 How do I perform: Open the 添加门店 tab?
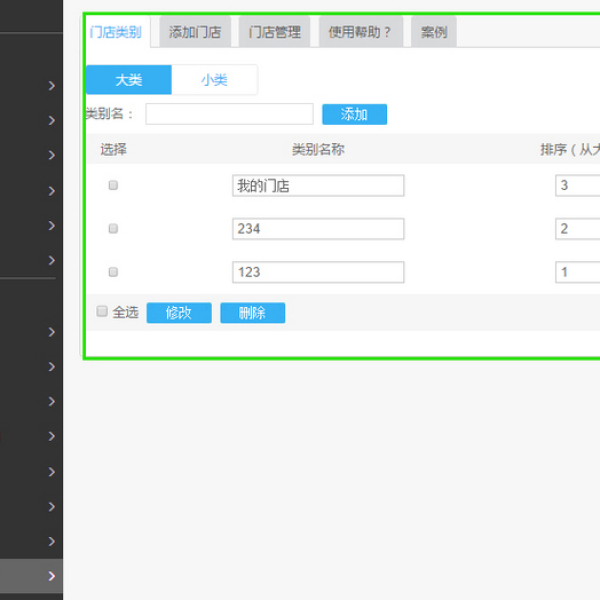[x=195, y=32]
